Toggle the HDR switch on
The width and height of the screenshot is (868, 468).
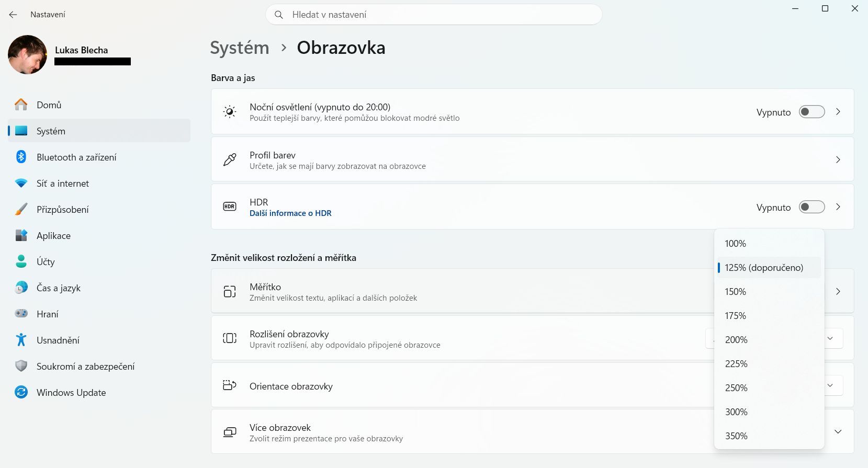coord(812,207)
